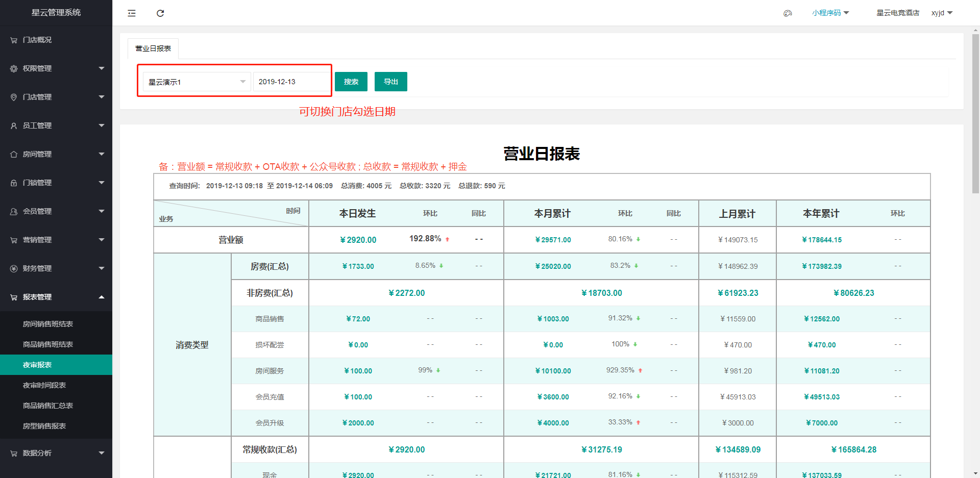The width and height of the screenshot is (980, 478).
Task: Click 营业额 yearly total ¥178644.15
Action: [822, 240]
